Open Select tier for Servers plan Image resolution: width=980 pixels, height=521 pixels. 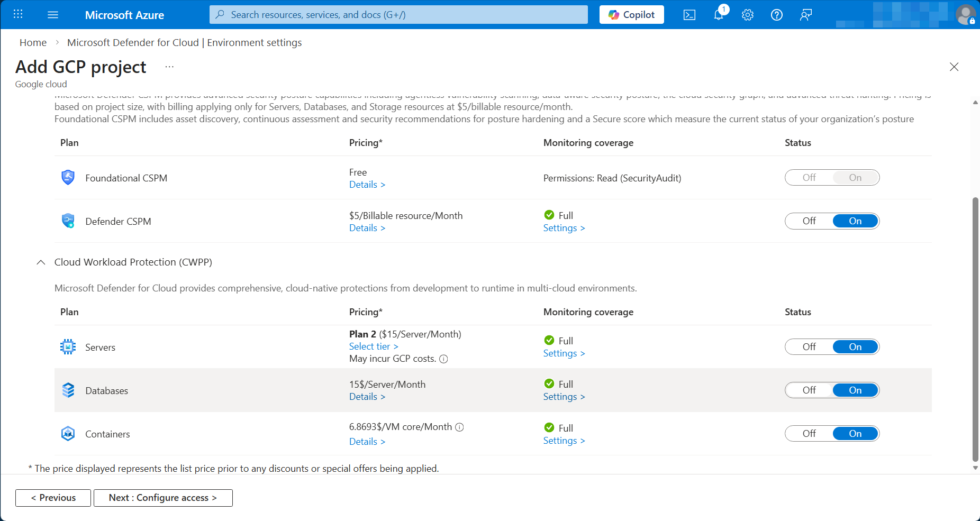coord(373,346)
